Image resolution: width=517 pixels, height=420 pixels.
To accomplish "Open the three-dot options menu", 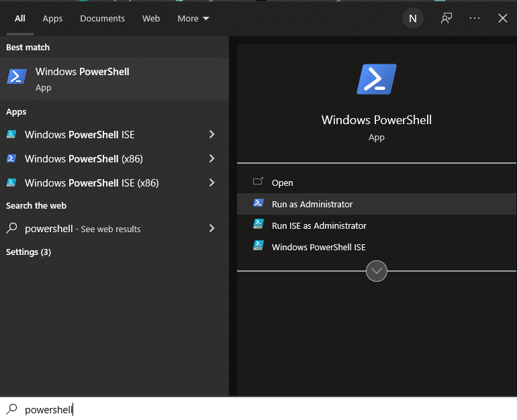I will coord(475,18).
